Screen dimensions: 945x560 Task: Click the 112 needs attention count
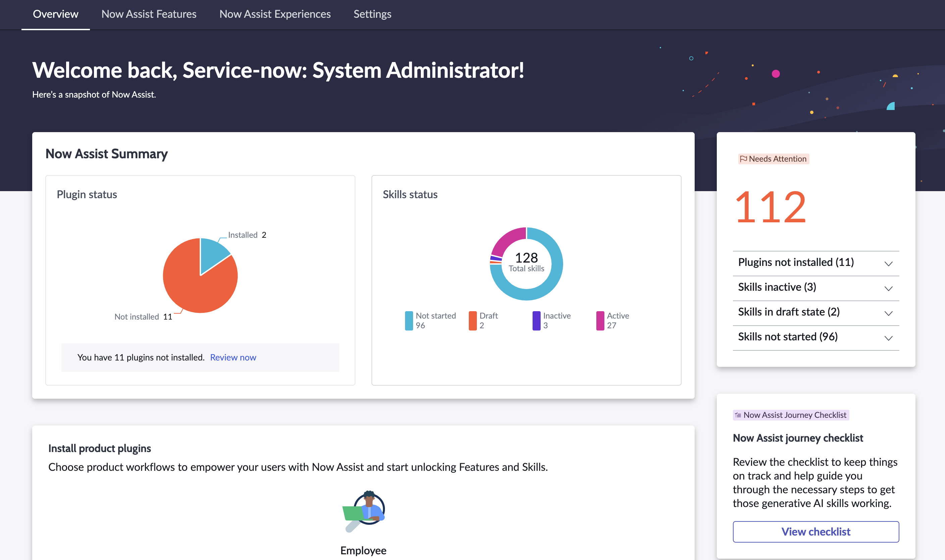click(x=770, y=207)
